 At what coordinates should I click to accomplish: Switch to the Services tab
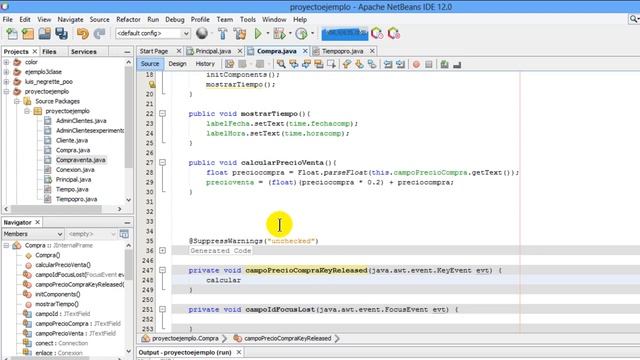(84, 51)
